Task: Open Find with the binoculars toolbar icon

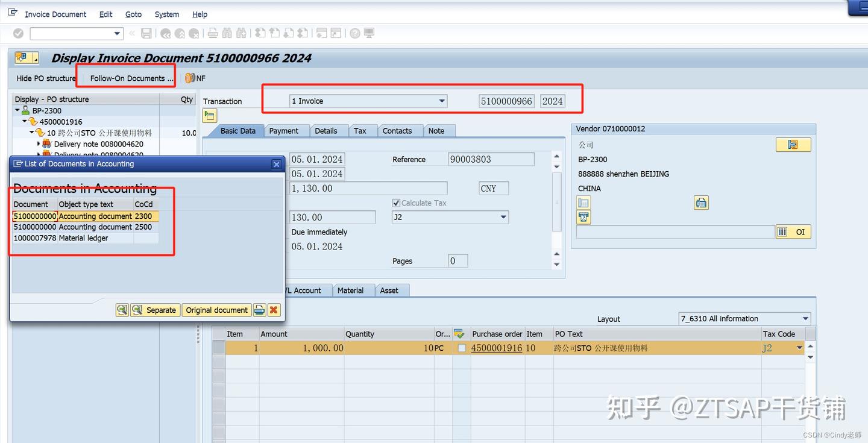Action: 227,33
